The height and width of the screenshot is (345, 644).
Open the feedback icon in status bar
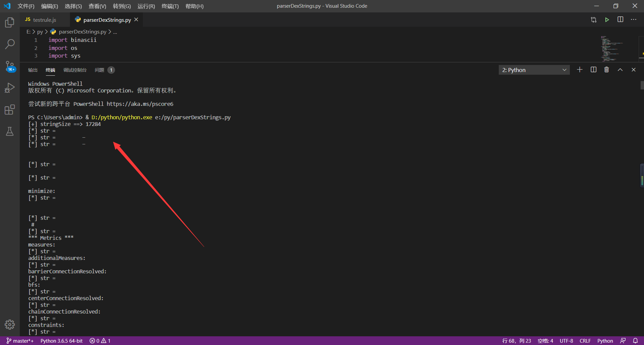[x=623, y=341]
